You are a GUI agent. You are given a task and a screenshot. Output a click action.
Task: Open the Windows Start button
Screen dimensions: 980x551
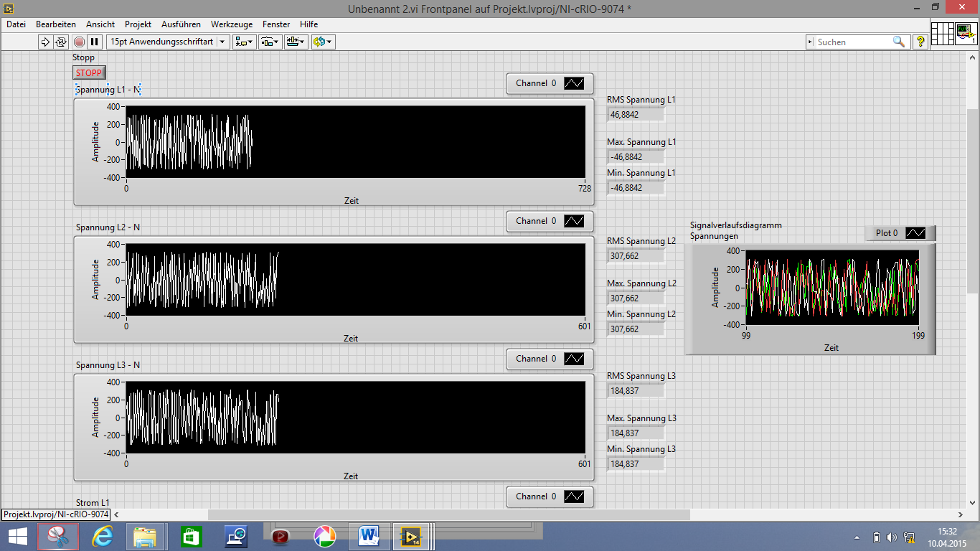click(x=17, y=537)
